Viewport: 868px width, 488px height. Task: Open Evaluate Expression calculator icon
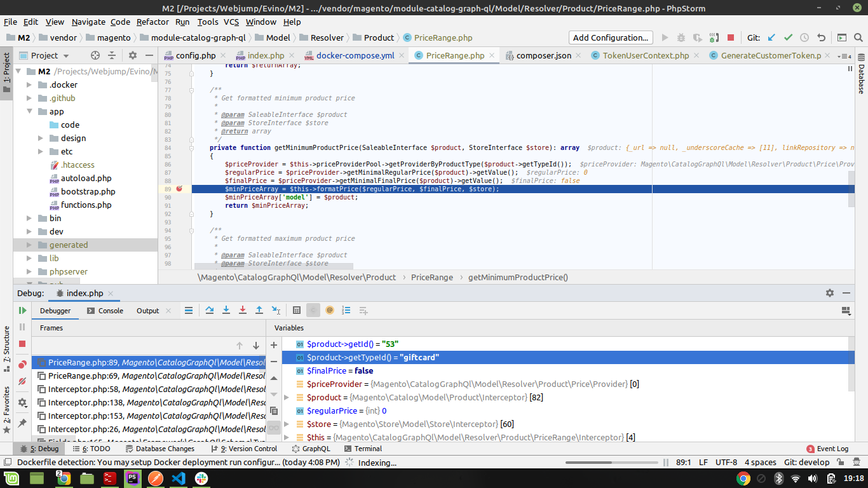click(297, 311)
